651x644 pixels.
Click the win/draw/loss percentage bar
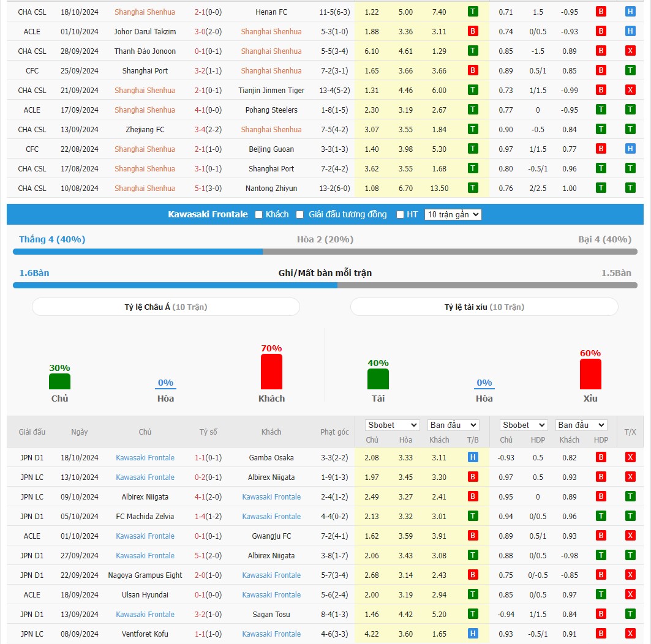point(325,252)
